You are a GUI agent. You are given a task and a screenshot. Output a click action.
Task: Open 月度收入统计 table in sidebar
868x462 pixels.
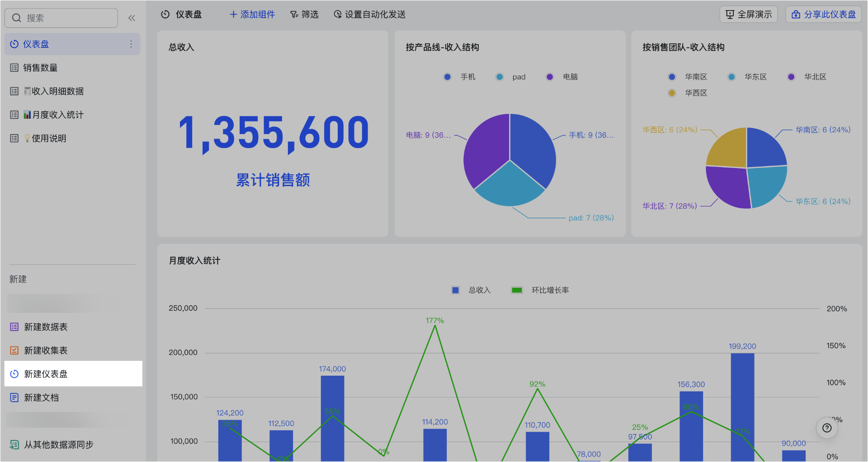pos(72,115)
